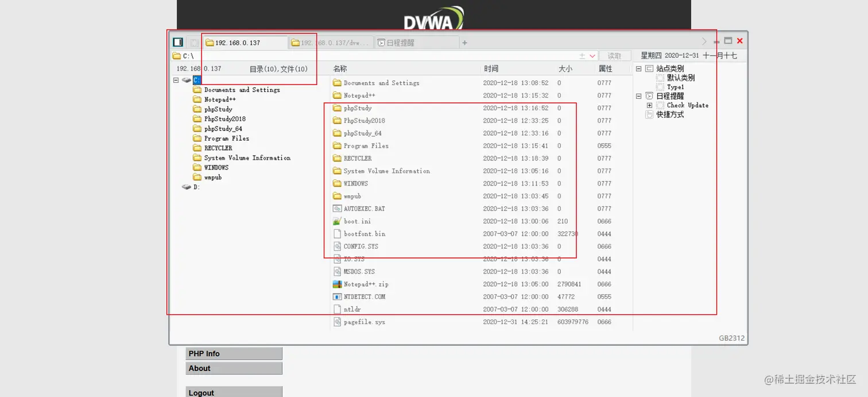This screenshot has width=868, height=397.
Task: Click the 默认类别 item icon
Action: click(660, 78)
